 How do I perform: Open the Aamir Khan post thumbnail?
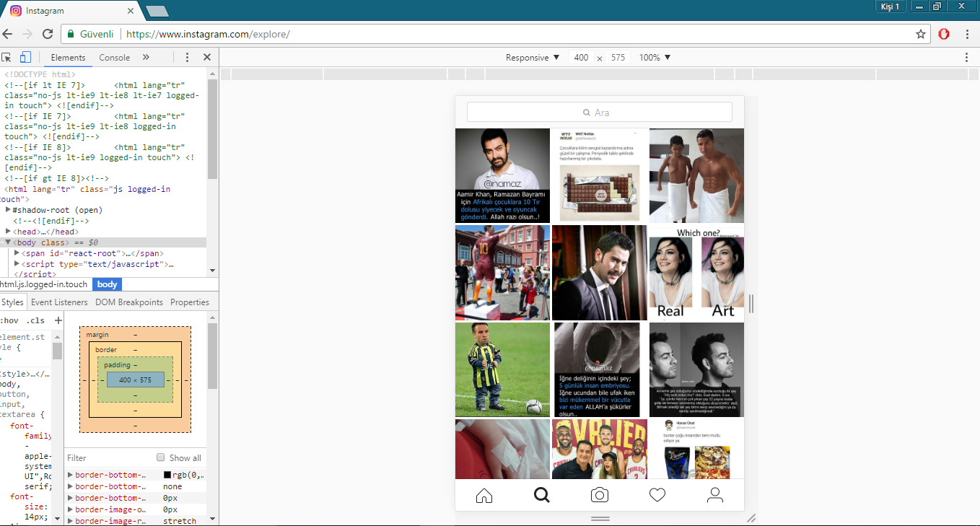coord(502,175)
